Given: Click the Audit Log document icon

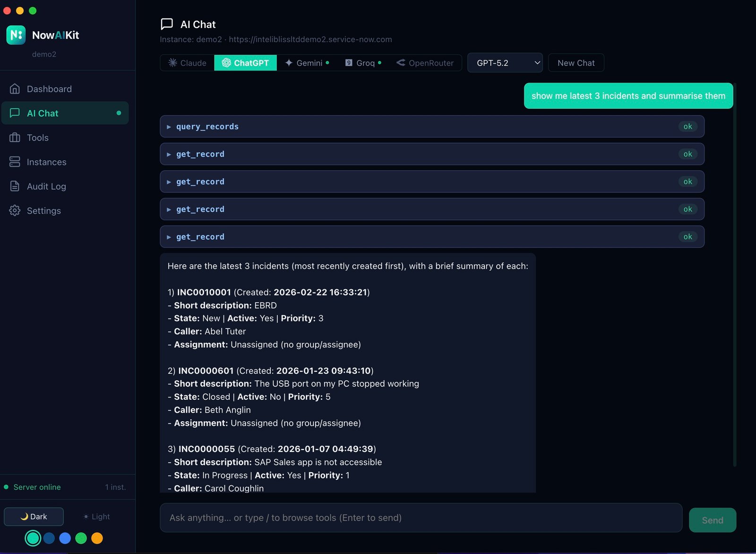Looking at the screenshot, I should [x=15, y=186].
